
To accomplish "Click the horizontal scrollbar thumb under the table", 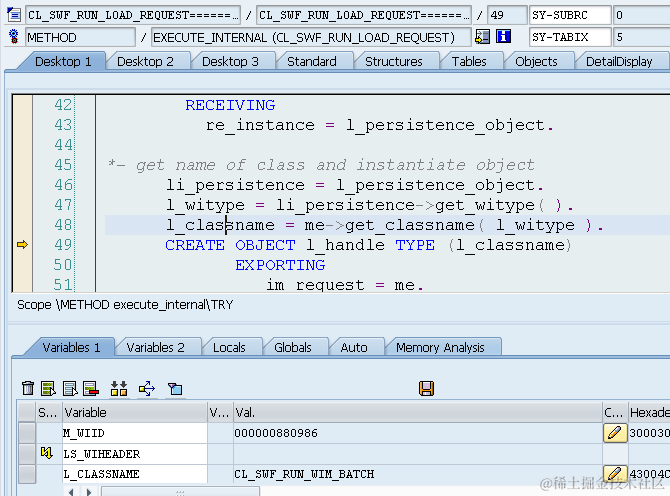I will 180,492.
